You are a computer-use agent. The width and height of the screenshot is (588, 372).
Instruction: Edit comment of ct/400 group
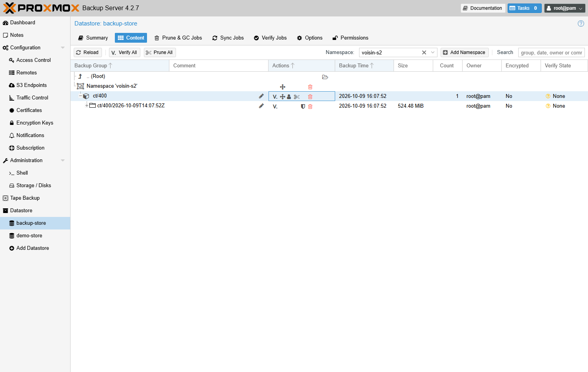click(x=261, y=96)
